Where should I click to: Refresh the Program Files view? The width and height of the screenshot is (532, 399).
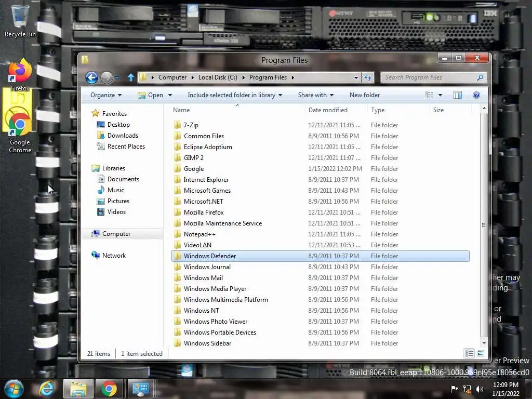(x=368, y=77)
